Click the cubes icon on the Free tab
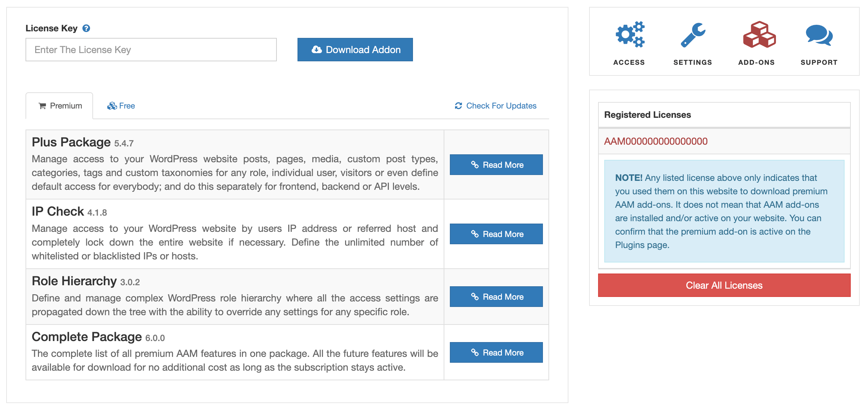 (112, 106)
